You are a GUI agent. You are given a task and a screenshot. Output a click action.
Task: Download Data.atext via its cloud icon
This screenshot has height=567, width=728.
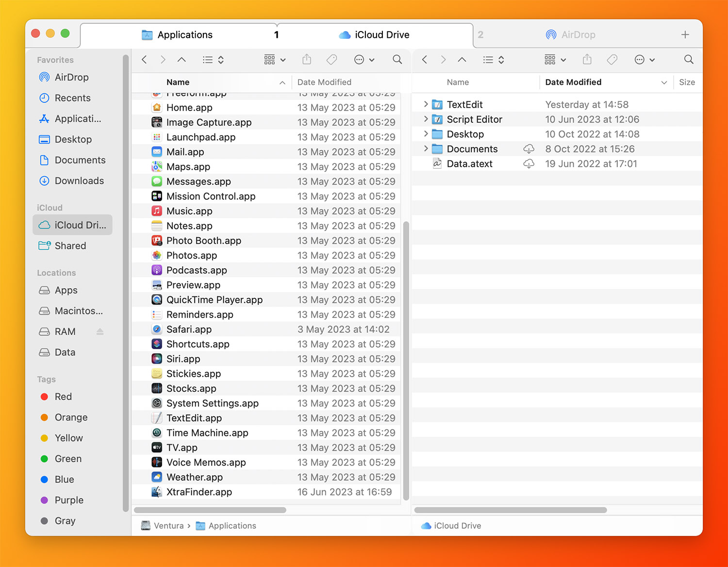point(529,164)
